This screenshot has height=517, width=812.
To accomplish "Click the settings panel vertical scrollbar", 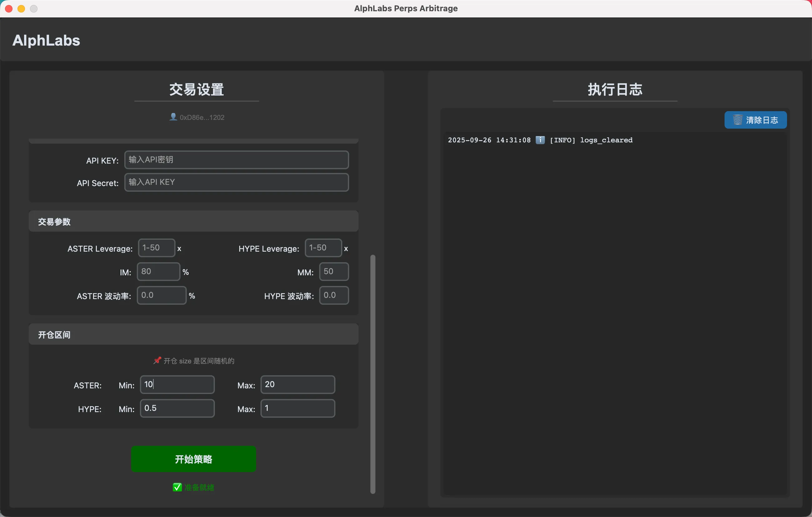I will 373,374.
